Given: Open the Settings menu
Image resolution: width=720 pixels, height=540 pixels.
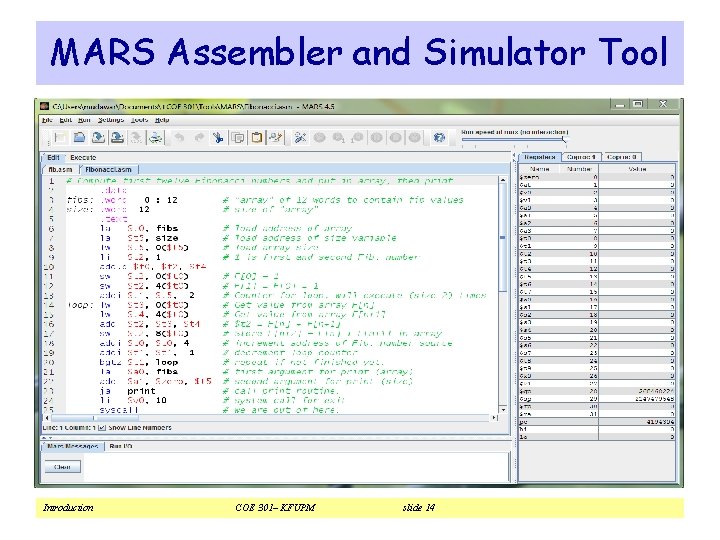Looking at the screenshot, I should point(111,120).
